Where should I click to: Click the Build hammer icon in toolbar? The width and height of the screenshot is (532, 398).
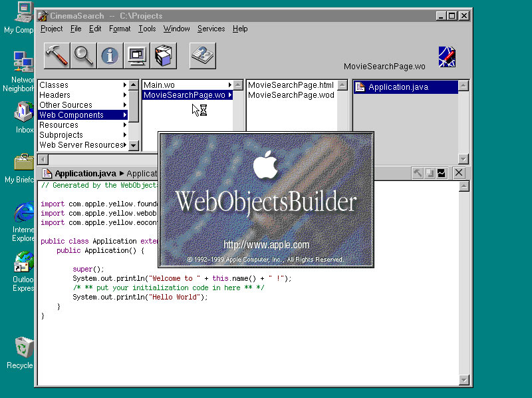coord(57,55)
